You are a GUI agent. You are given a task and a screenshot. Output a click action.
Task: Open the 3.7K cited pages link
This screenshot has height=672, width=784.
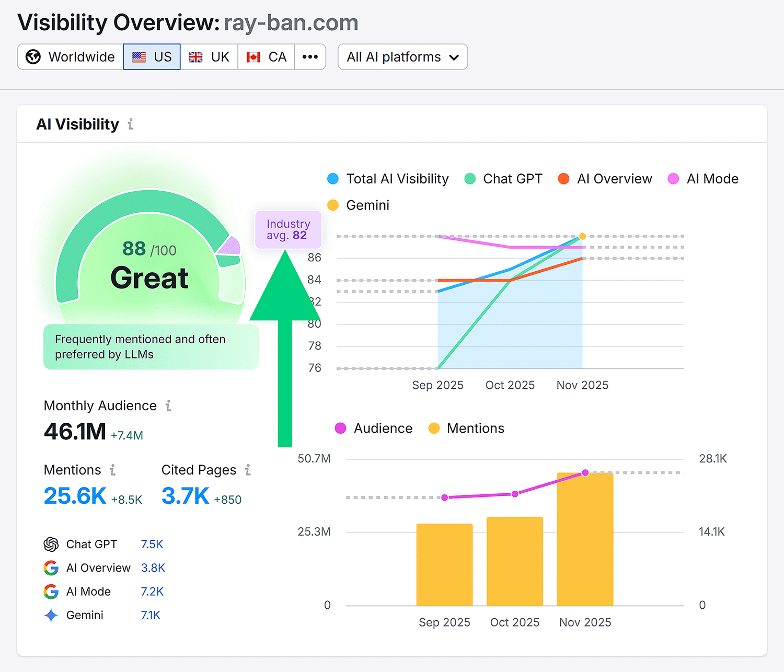186,496
